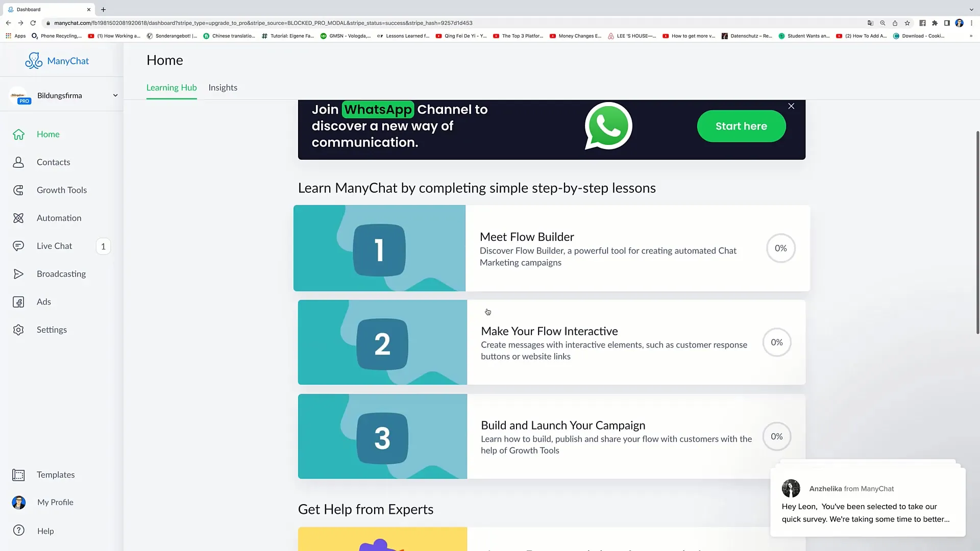Select the Broadcasting icon
This screenshot has width=980, height=551.
click(18, 274)
